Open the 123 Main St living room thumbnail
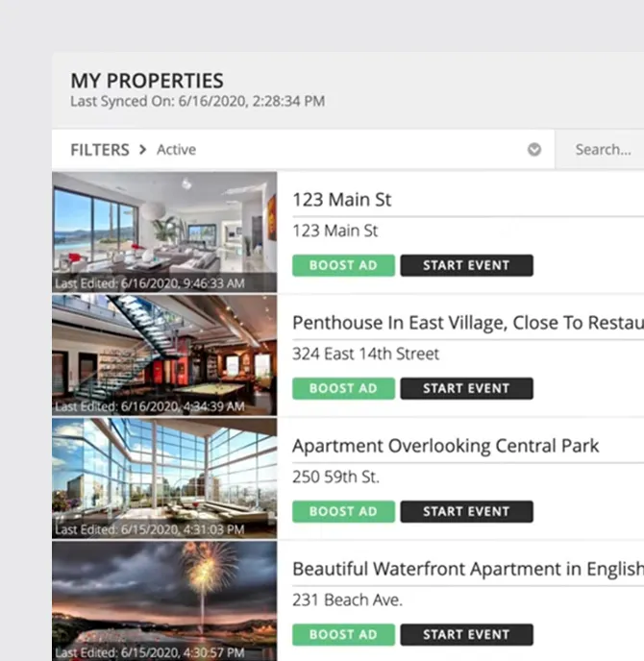 164,232
